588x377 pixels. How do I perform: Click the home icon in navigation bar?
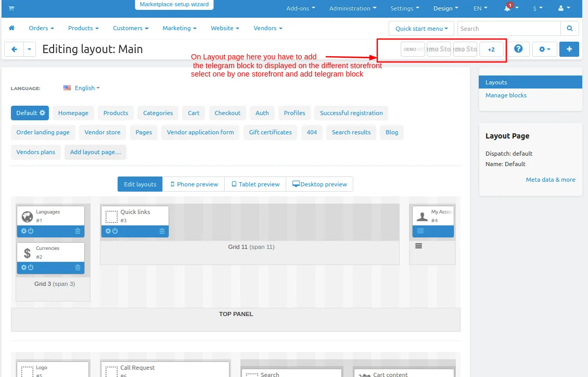[11, 28]
